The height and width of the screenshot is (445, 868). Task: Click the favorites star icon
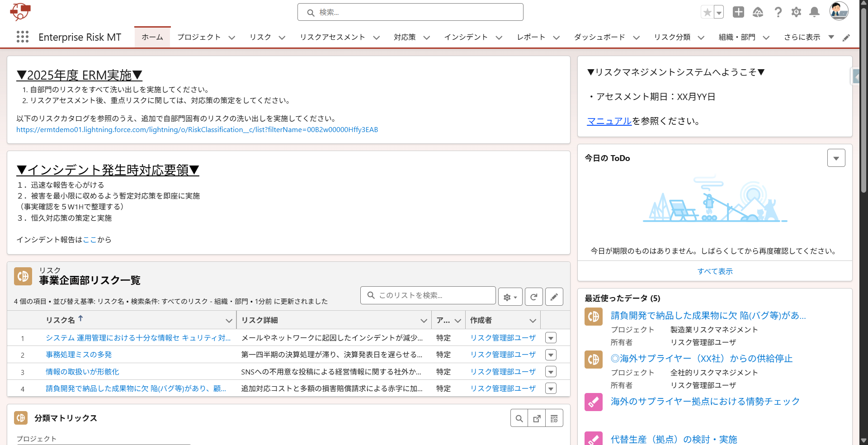(707, 12)
